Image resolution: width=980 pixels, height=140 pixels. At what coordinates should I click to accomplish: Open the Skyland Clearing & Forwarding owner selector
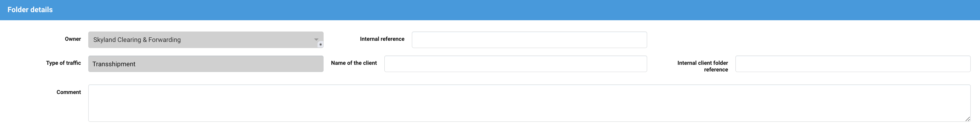pyautogui.click(x=205, y=40)
